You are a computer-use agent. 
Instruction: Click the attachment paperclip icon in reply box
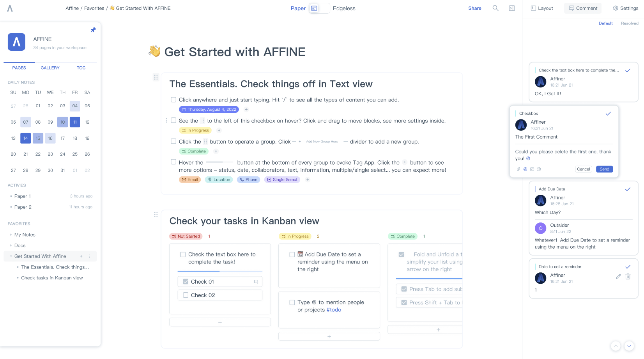click(518, 169)
